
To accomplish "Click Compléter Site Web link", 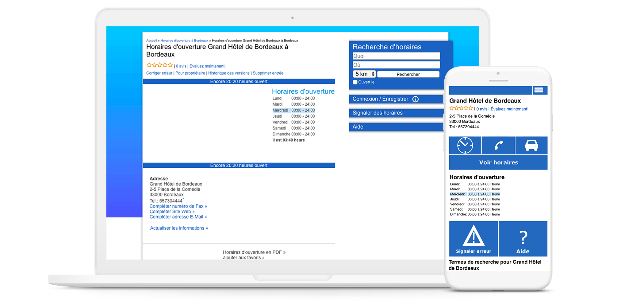I will coord(172,212).
